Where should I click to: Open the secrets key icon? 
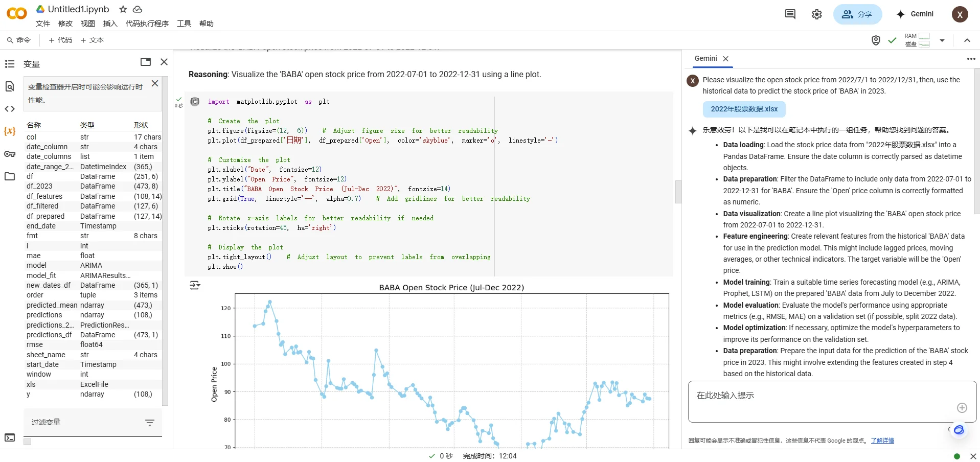point(10,154)
